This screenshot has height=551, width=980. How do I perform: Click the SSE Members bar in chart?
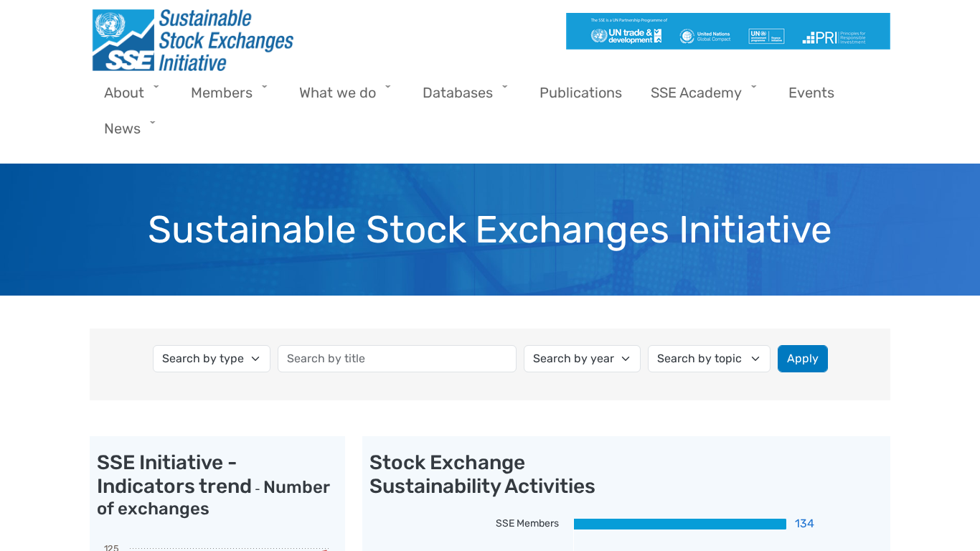pos(679,524)
